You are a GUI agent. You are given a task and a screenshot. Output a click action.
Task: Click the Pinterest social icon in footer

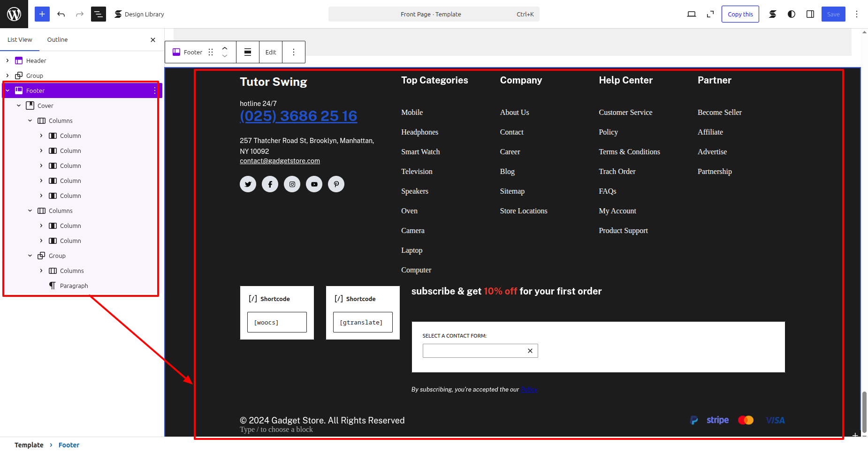tap(336, 184)
